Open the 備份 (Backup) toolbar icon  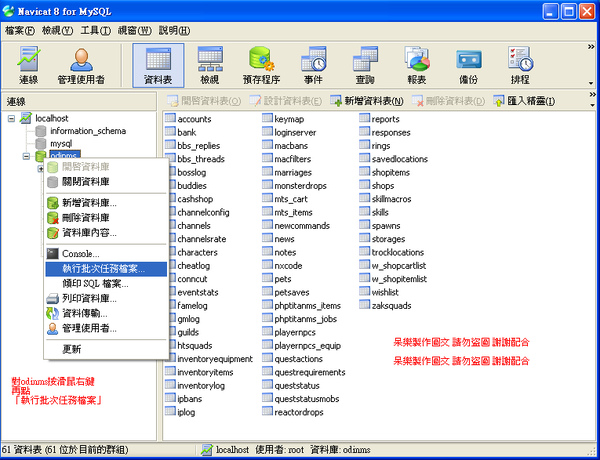pyautogui.click(x=468, y=65)
